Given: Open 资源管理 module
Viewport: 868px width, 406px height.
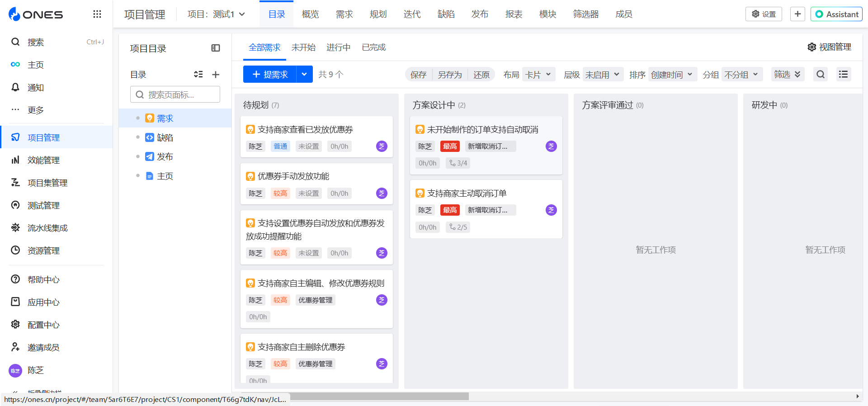Looking at the screenshot, I should pyautogui.click(x=57, y=250).
